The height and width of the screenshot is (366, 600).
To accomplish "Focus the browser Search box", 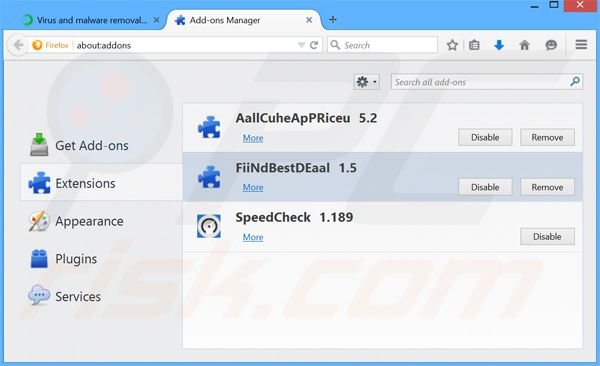I will (382, 45).
